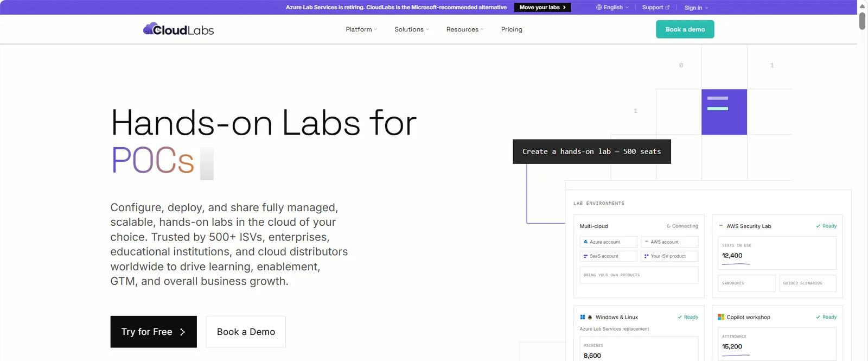The height and width of the screenshot is (361, 868).
Task: Click the Multi-cloud card title
Action: coord(593,226)
